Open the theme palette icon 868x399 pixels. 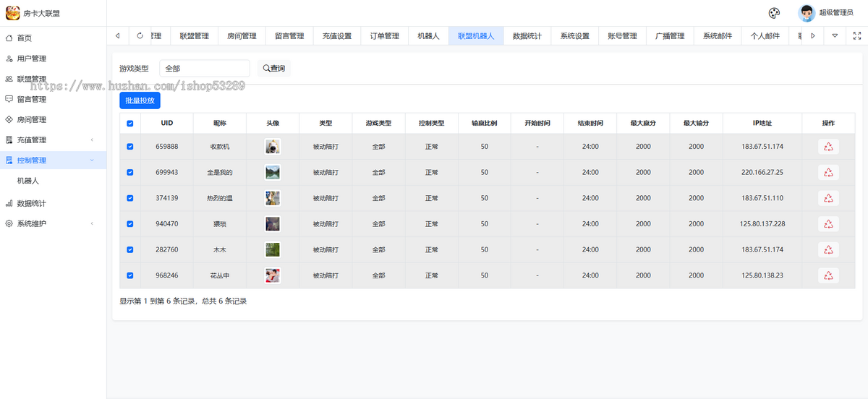click(774, 13)
